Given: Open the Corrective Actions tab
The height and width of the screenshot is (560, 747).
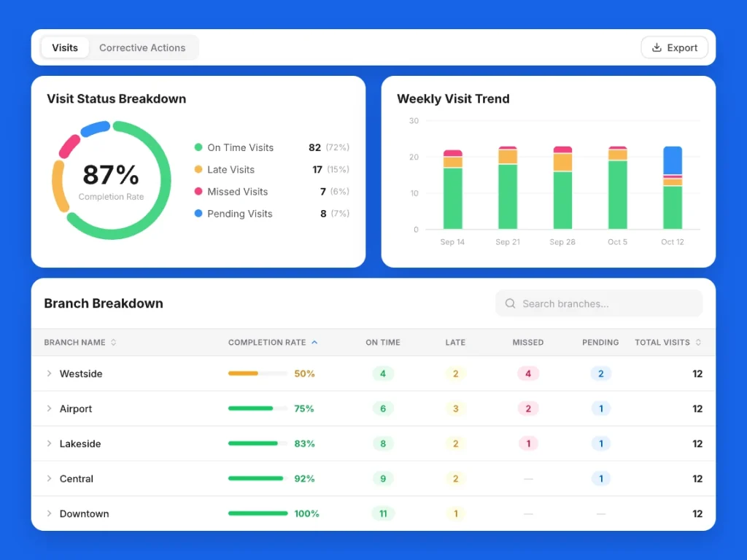Looking at the screenshot, I should 142,47.
